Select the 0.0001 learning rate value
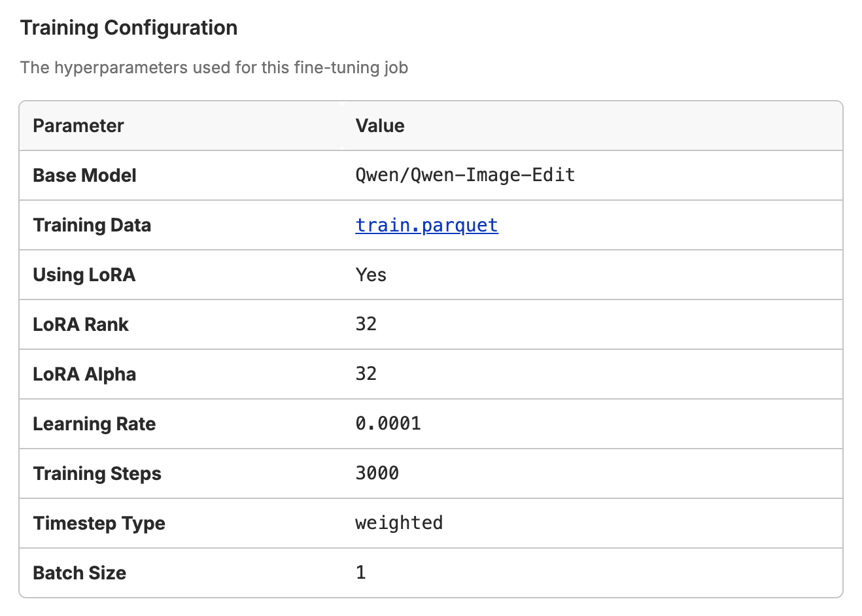 pyautogui.click(x=388, y=424)
